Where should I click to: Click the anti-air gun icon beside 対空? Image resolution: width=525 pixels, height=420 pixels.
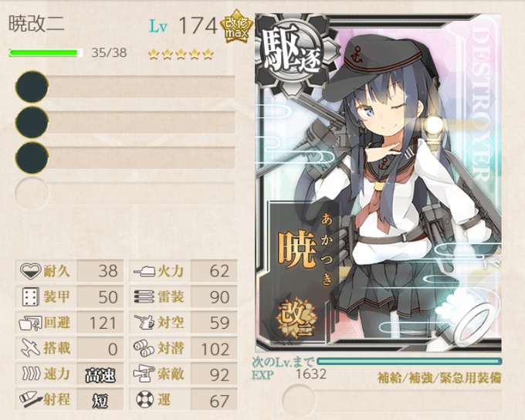click(x=144, y=322)
